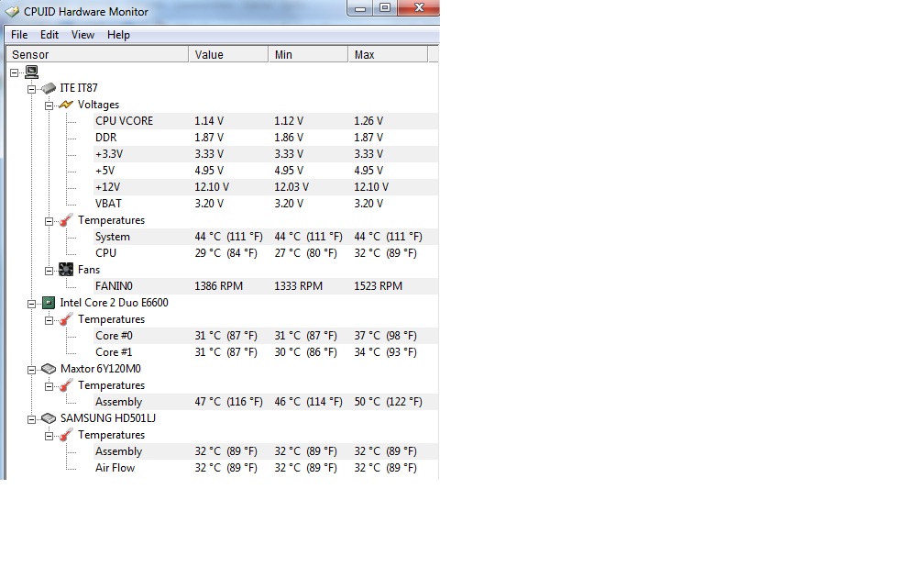Click the computer icon at tree root

(32, 72)
